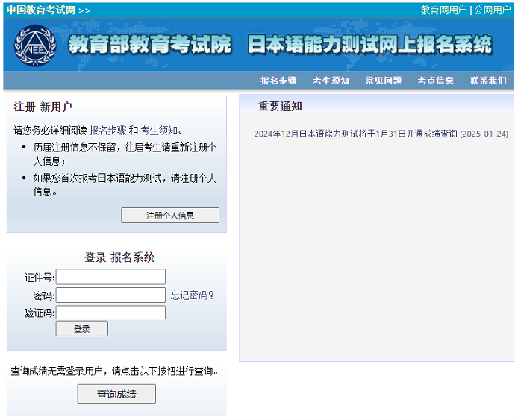
Task: Follow the inline 报名步骤 link in registration text
Action: [x=107, y=131]
